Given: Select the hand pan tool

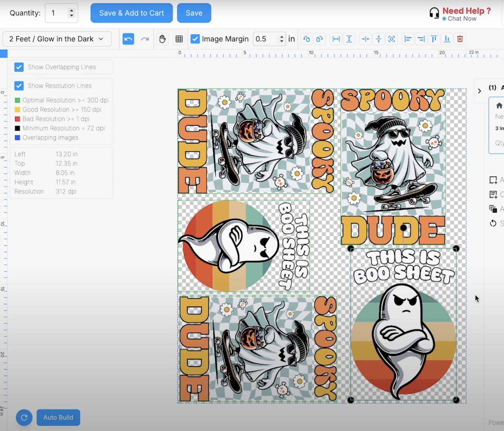Looking at the screenshot, I should [162, 39].
